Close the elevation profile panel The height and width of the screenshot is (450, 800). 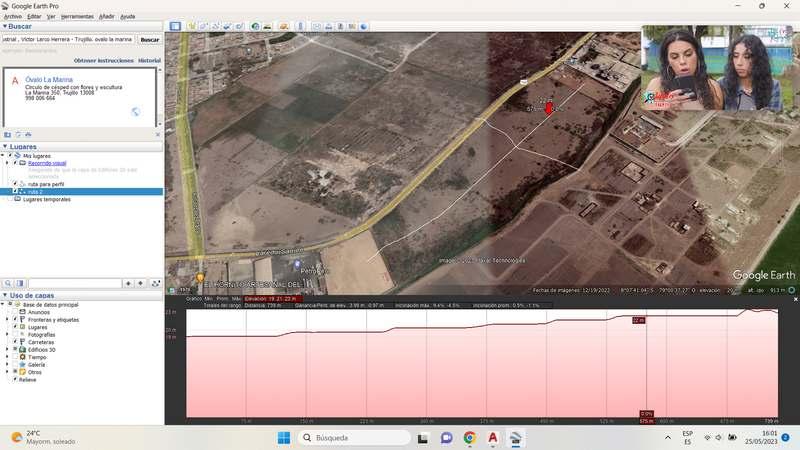[x=795, y=299]
